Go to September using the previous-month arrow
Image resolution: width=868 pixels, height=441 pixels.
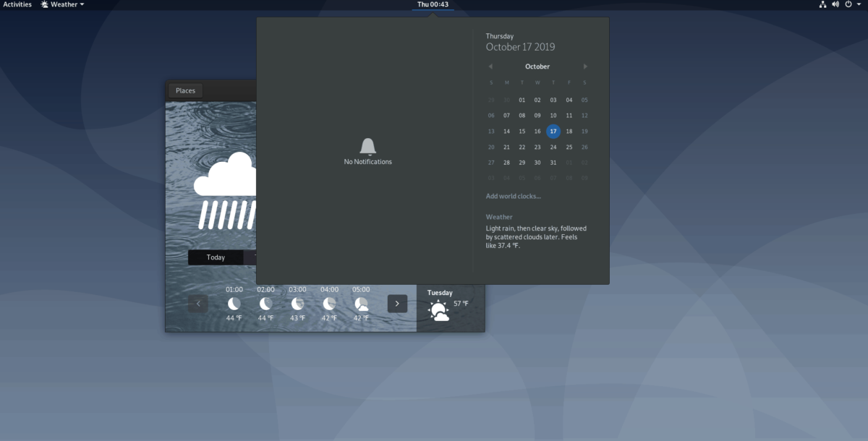click(x=490, y=66)
